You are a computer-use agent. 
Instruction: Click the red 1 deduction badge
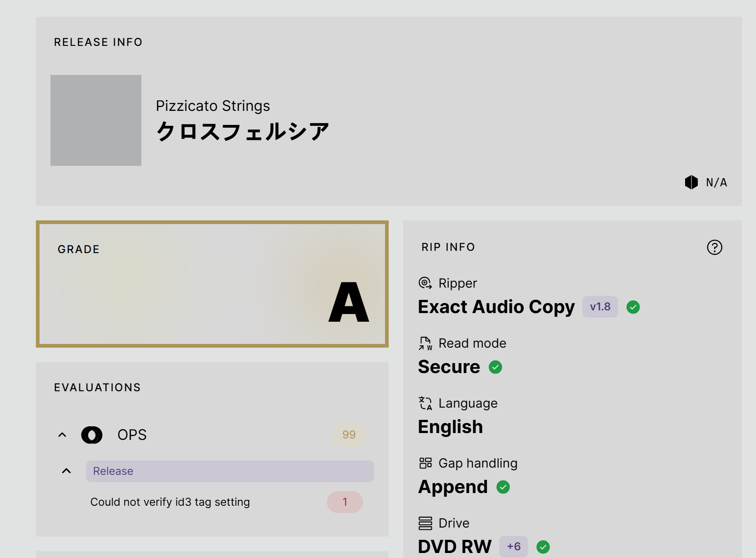pyautogui.click(x=345, y=502)
